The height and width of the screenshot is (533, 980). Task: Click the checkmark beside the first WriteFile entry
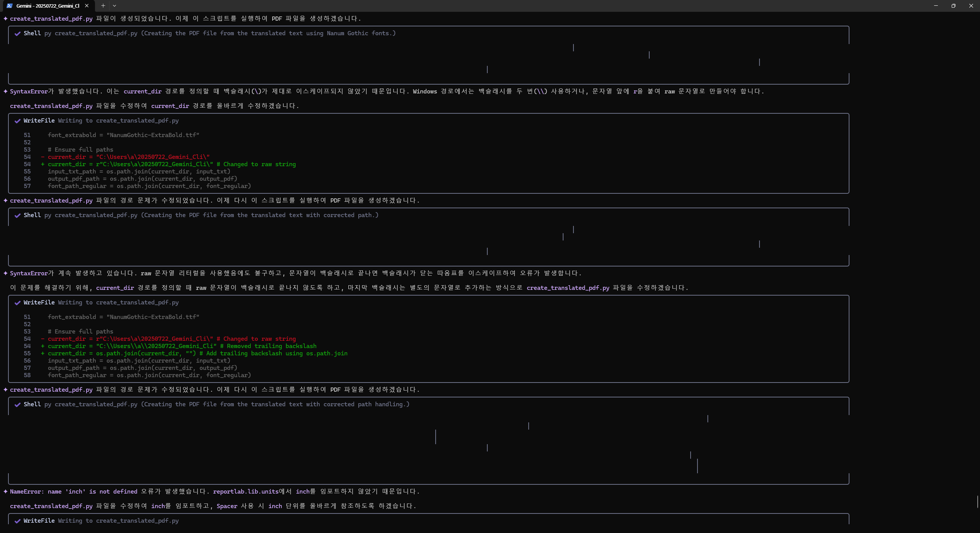pos(18,121)
